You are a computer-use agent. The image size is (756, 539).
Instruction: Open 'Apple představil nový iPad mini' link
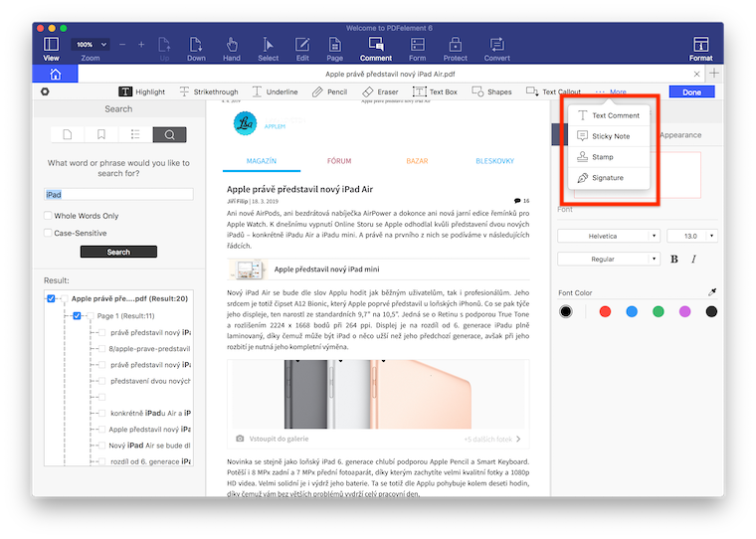point(327,269)
